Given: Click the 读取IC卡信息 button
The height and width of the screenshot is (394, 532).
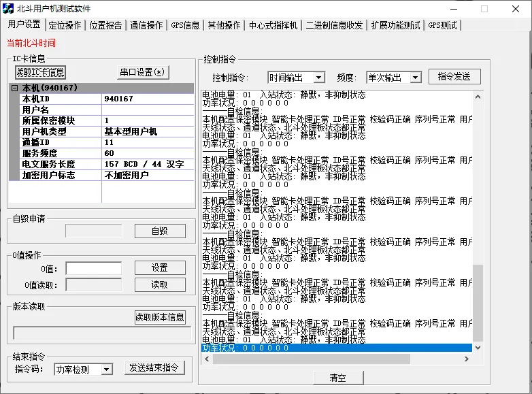Looking at the screenshot, I should (40, 72).
